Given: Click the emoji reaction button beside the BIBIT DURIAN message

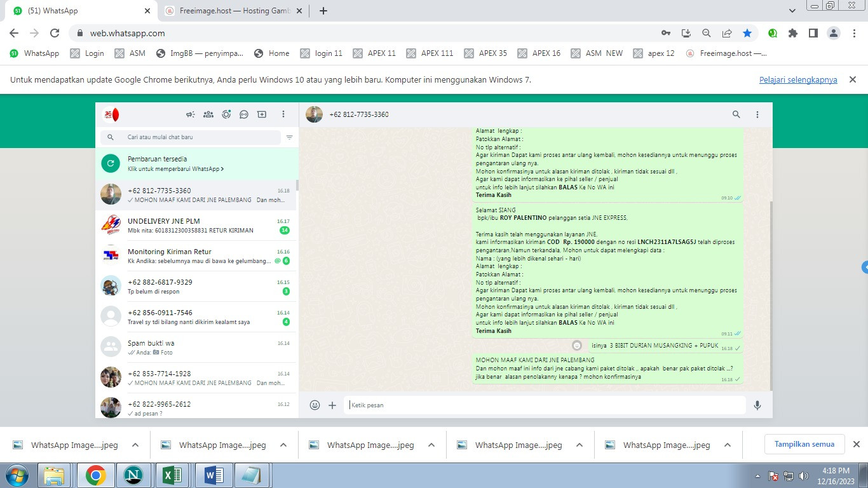Looking at the screenshot, I should click(577, 345).
